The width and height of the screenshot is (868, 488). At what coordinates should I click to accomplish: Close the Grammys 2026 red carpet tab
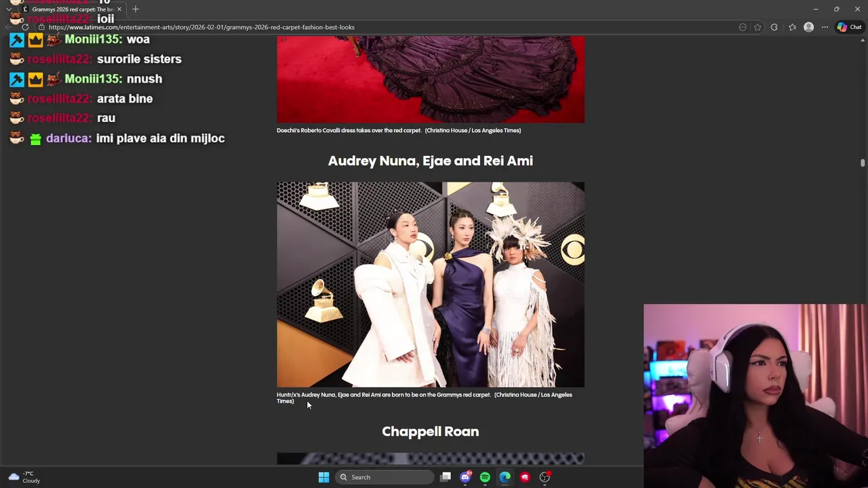pos(119,9)
